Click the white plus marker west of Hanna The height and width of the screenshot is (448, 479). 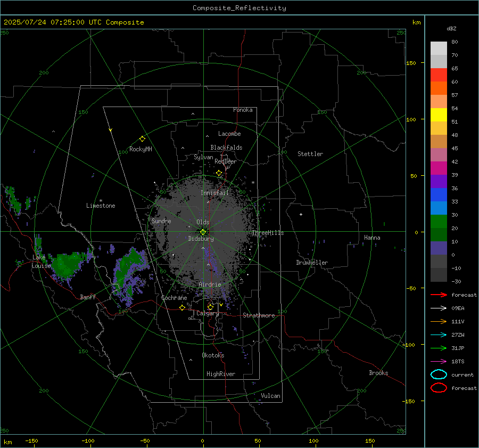coord(301,214)
